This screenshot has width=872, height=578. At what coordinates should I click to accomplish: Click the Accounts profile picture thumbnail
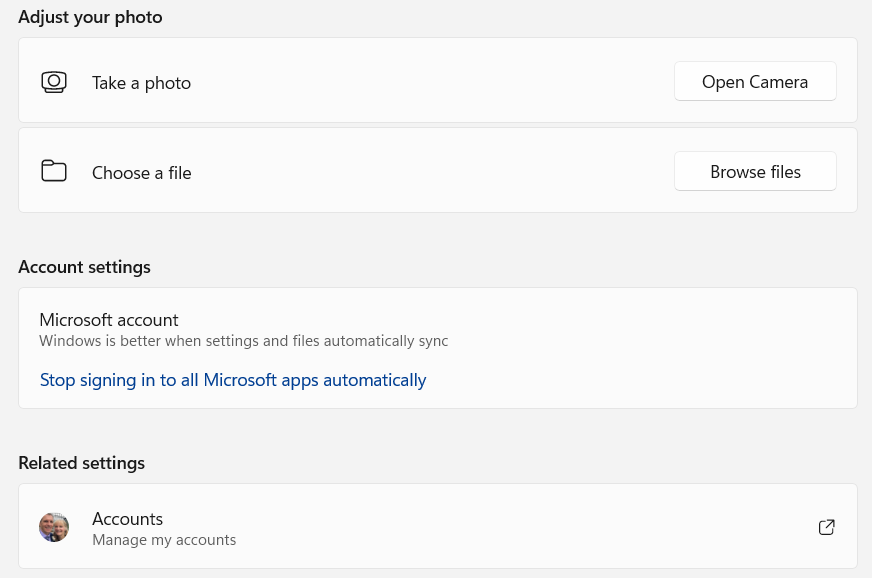tap(54, 527)
